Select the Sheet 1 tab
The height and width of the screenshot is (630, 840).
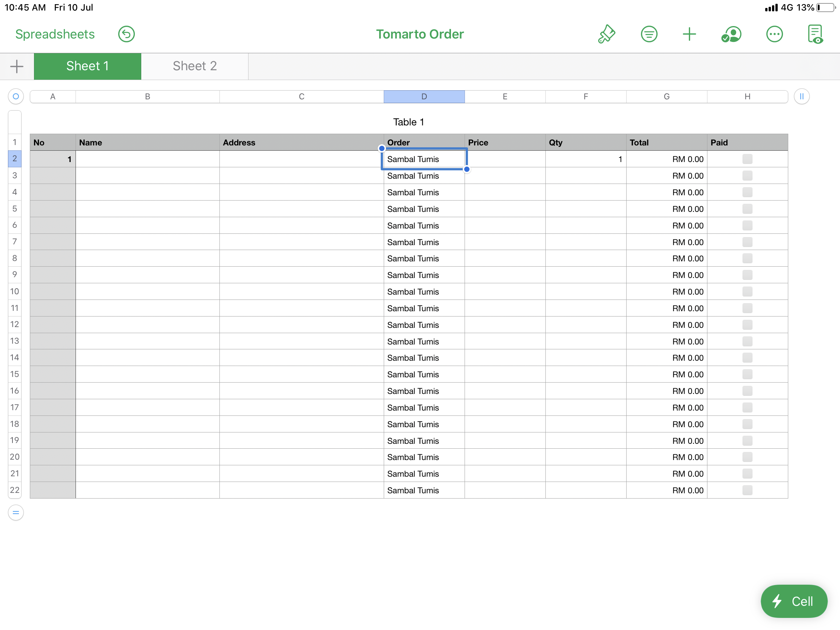pyautogui.click(x=87, y=66)
